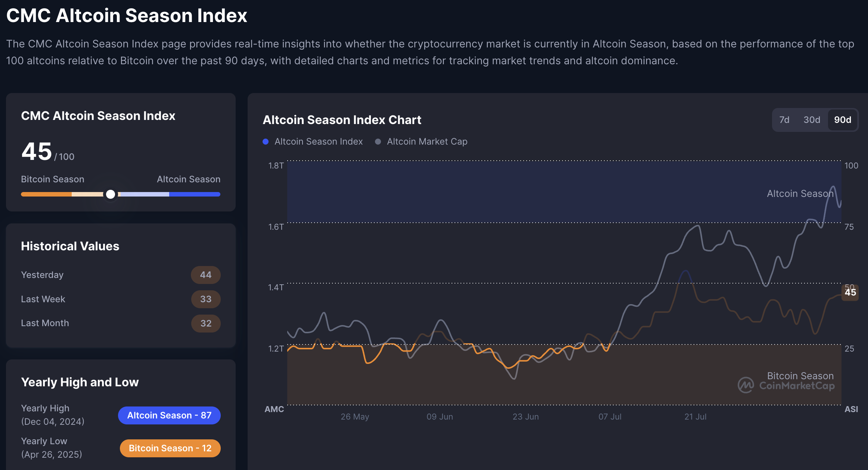The image size is (868, 470).
Task: Click the Altcoin Season - 87 pill
Action: [x=169, y=415]
